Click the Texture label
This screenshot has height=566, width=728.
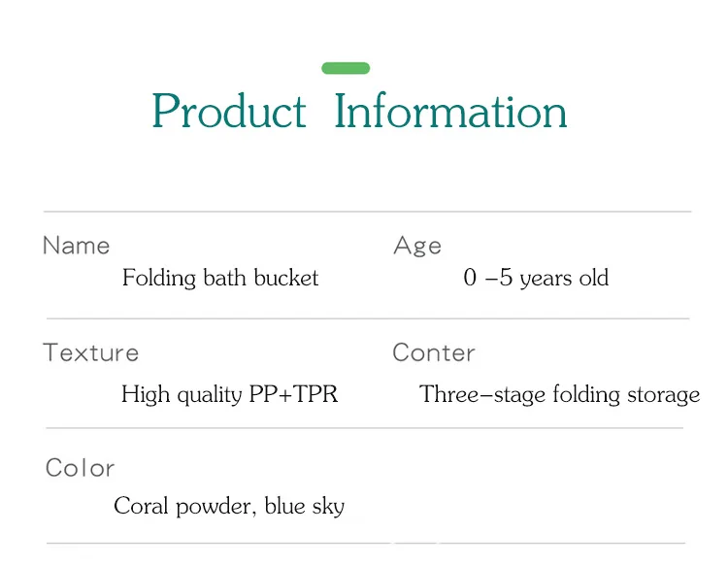tap(91, 352)
